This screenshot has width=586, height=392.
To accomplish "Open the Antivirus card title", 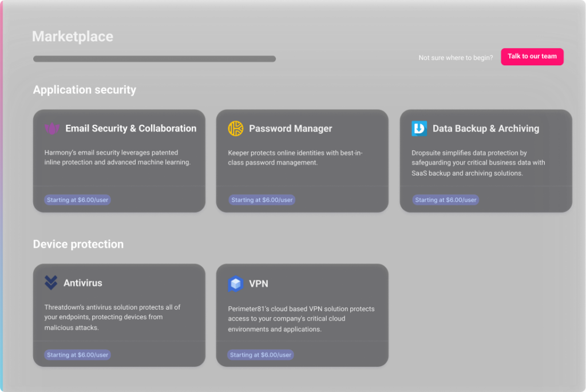I will coord(83,283).
